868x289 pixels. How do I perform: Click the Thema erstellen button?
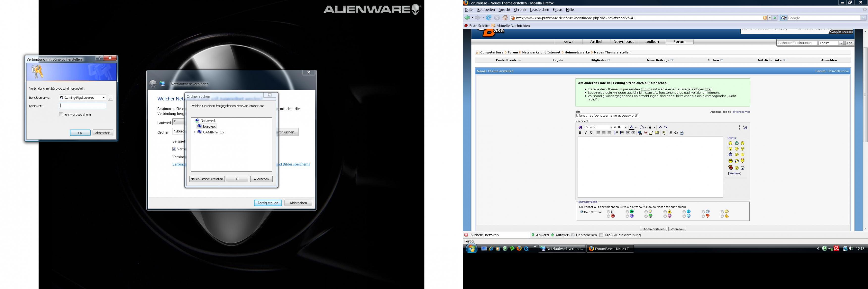coord(653,229)
